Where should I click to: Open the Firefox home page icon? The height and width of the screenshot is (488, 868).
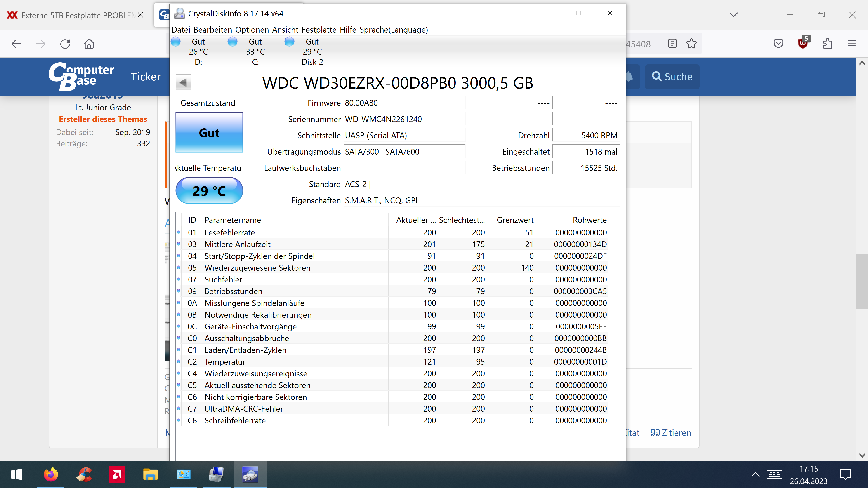(89, 44)
